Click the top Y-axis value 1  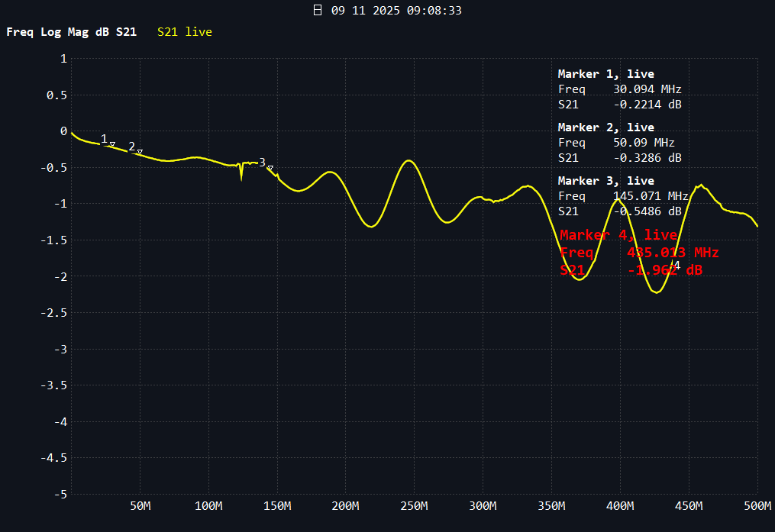point(63,59)
